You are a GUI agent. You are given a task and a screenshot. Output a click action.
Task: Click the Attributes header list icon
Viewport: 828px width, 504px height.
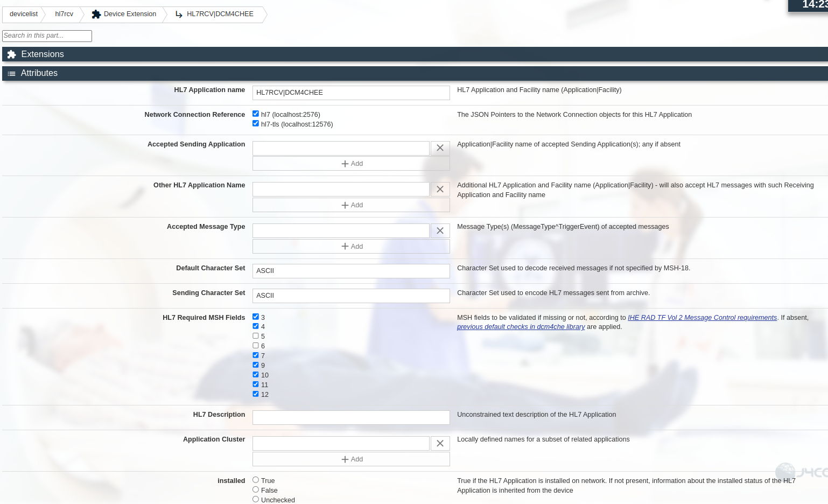coord(11,73)
